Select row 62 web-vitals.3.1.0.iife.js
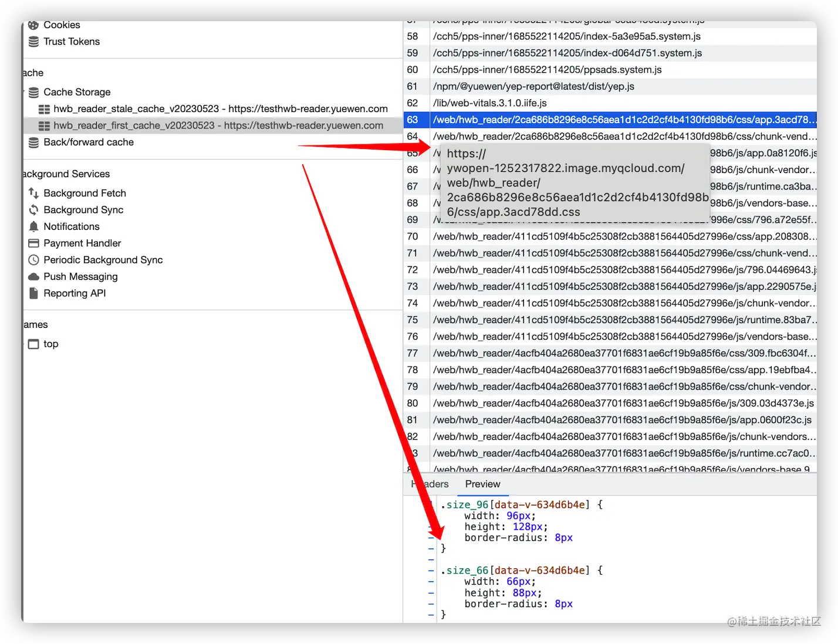838x644 pixels. click(x=610, y=103)
